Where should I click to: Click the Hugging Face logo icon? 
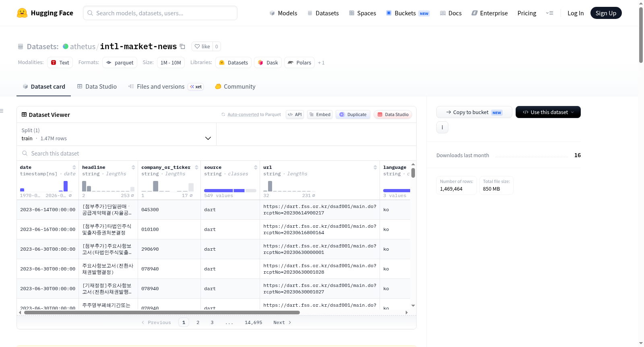click(22, 13)
